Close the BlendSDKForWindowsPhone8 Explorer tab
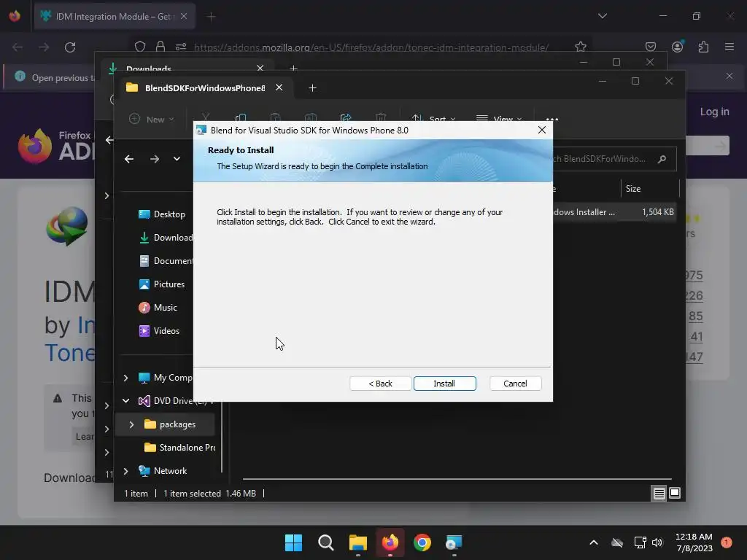This screenshot has height=560, width=747. 279,87
